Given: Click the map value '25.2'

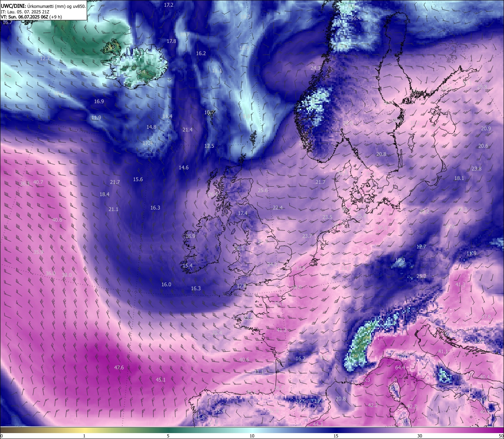Looking at the screenshot, I should [x=421, y=276].
